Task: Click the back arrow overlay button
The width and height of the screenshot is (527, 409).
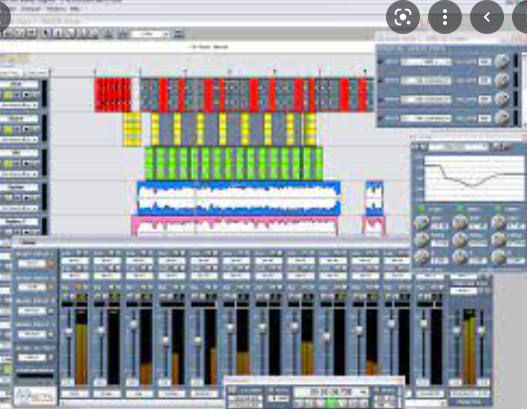Action: tap(487, 17)
